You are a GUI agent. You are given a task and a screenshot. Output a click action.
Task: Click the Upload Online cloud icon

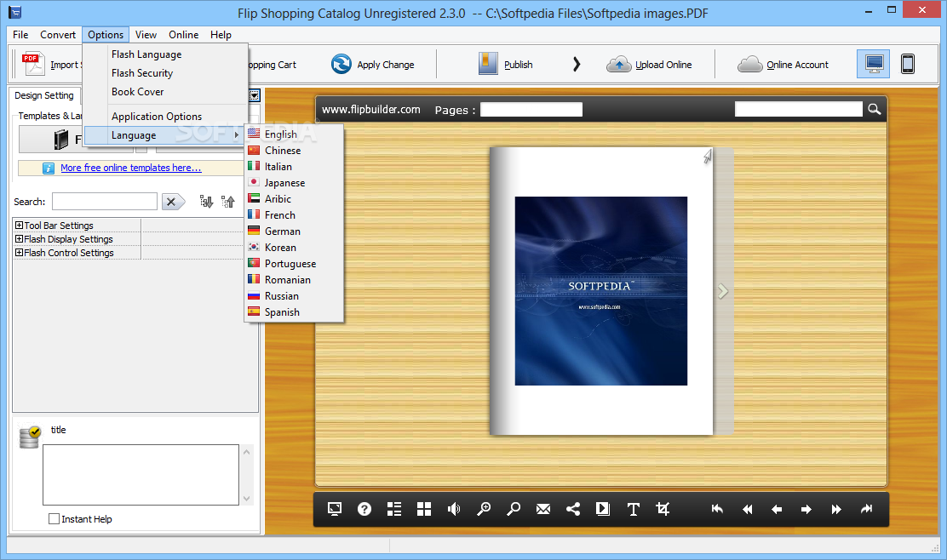[618, 64]
